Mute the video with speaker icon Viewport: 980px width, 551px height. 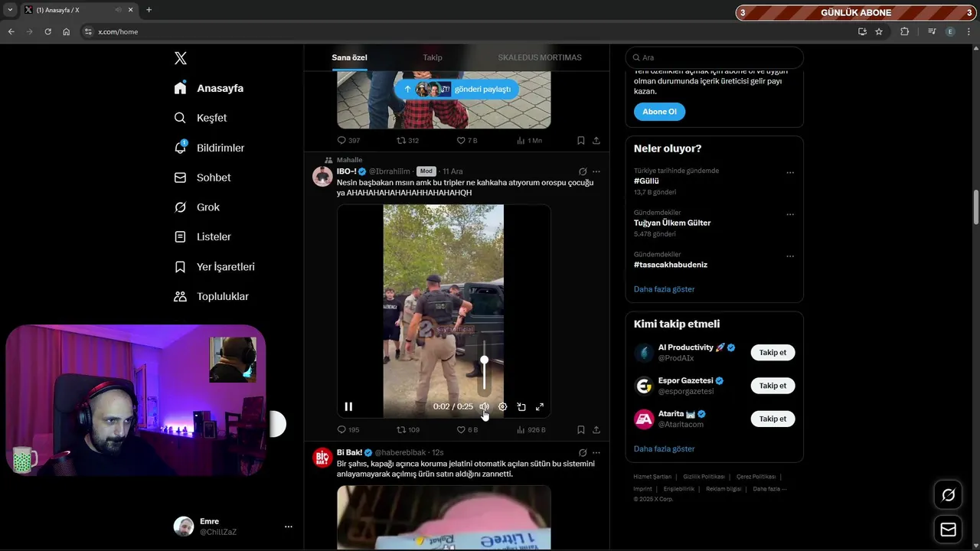pos(484,407)
